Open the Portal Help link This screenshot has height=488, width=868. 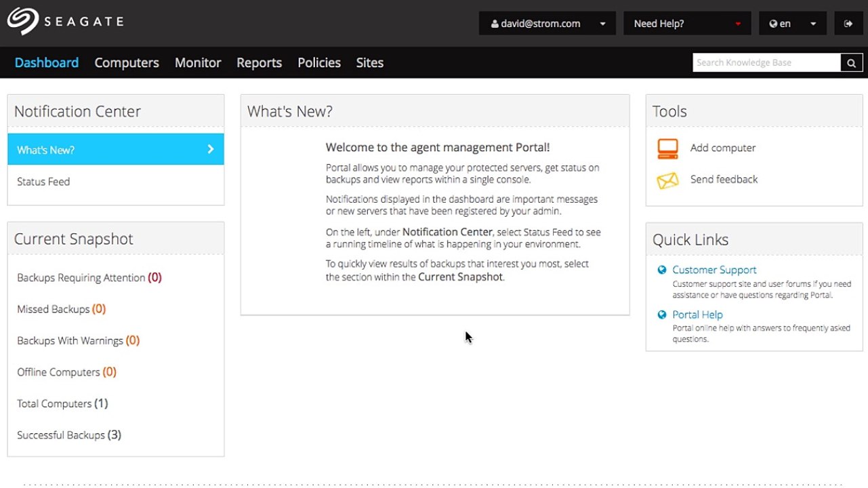click(697, 314)
